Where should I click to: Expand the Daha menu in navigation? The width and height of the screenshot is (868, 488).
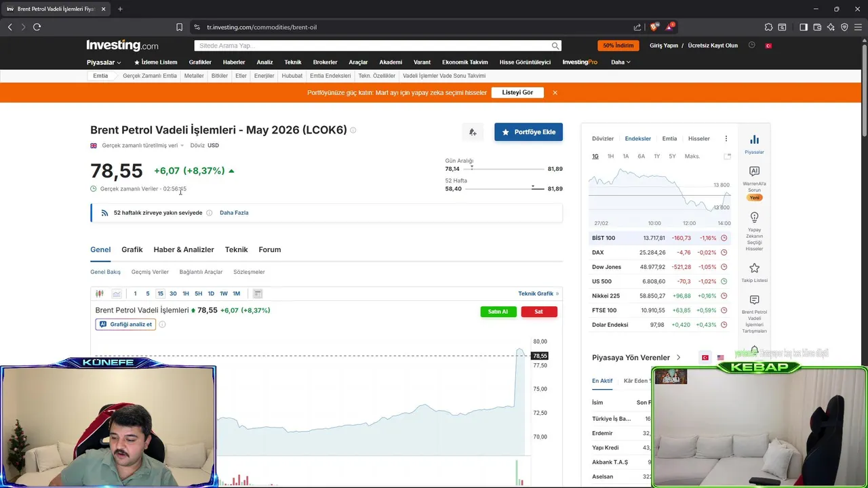[620, 62]
